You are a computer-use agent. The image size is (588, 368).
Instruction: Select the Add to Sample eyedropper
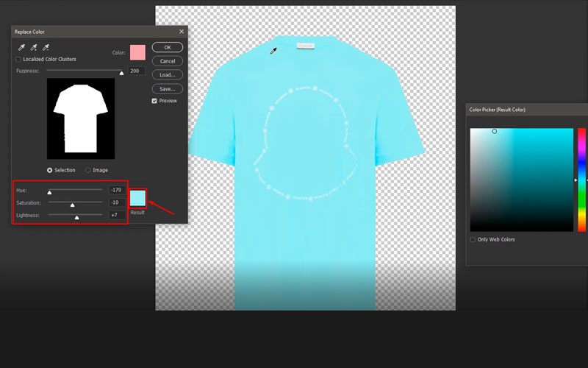34,47
